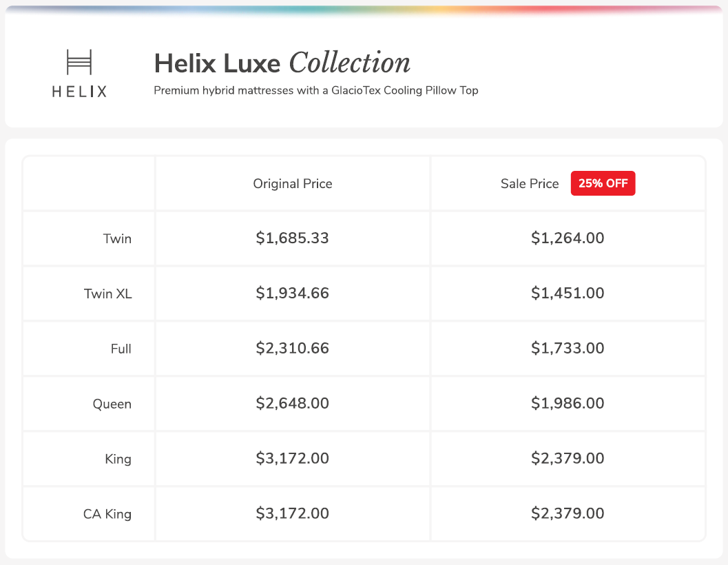Select the Twin sale price $1,264.00
The height and width of the screenshot is (565, 728).
[x=568, y=238]
